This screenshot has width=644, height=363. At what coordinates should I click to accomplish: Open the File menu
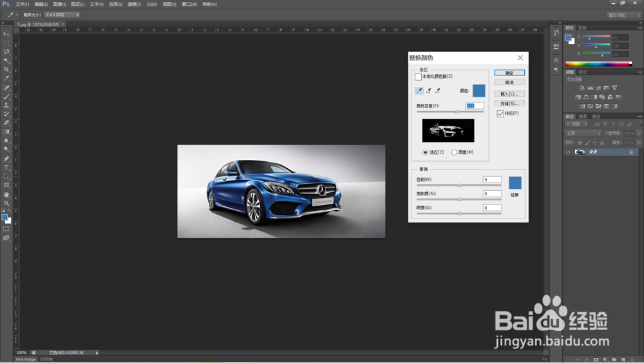click(22, 4)
